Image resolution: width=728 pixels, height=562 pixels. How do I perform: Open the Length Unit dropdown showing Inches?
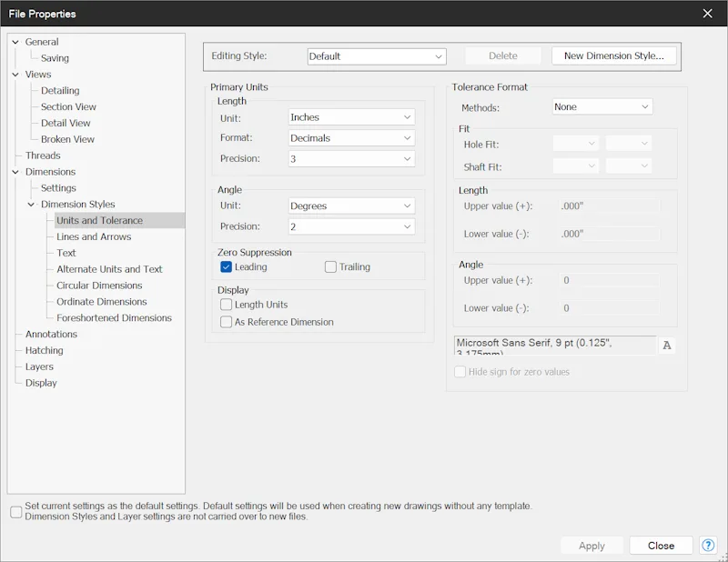[x=351, y=117]
